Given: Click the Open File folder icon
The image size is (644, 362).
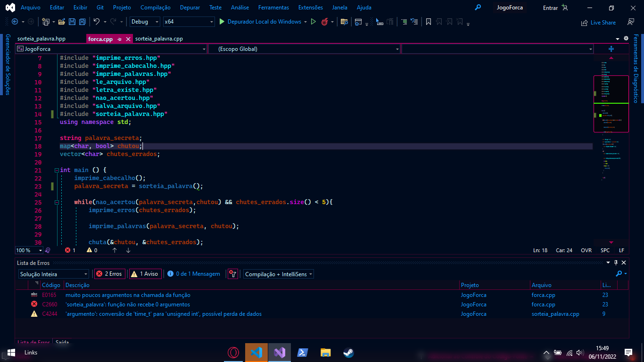Looking at the screenshot, I should [x=62, y=22].
